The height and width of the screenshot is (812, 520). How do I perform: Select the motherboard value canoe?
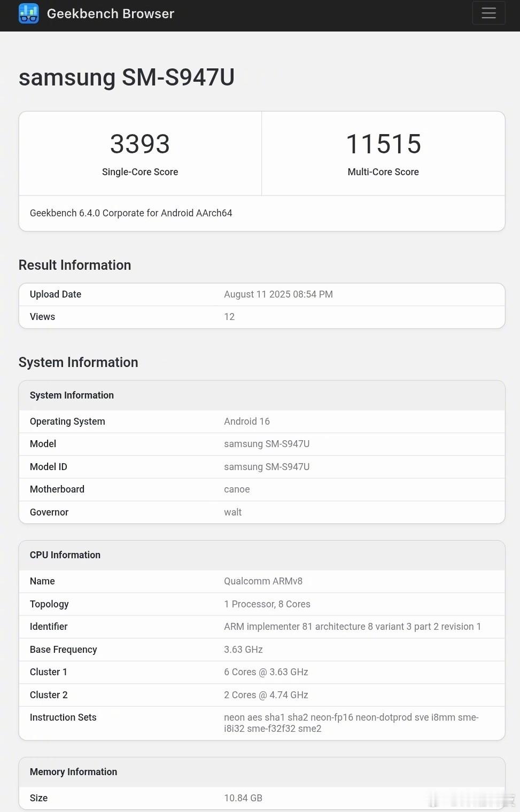click(x=237, y=489)
